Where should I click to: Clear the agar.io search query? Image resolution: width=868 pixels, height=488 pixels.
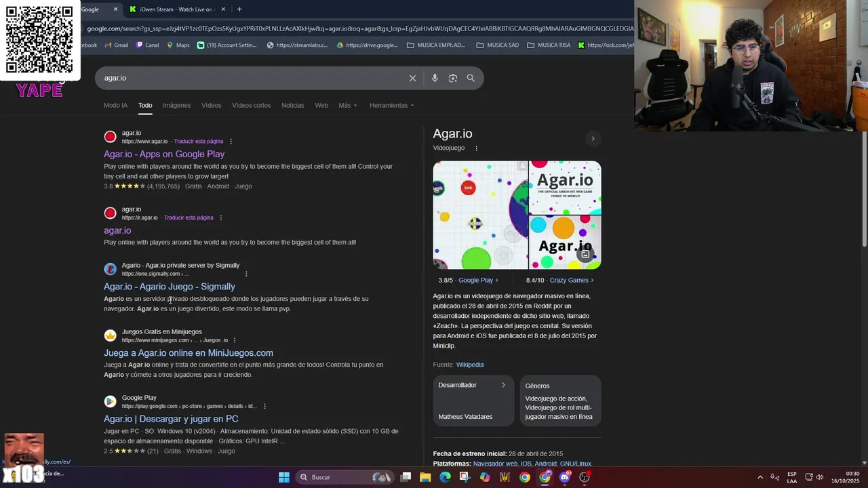pos(412,78)
